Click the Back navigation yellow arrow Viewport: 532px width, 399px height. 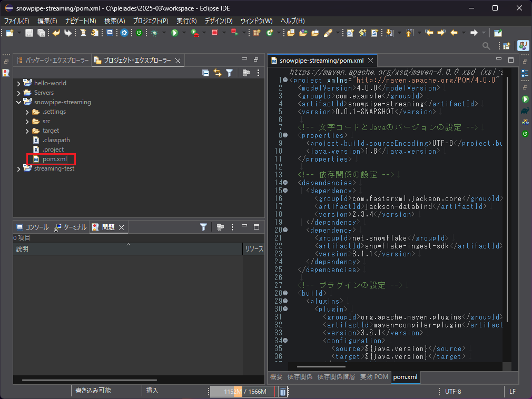(x=454, y=33)
